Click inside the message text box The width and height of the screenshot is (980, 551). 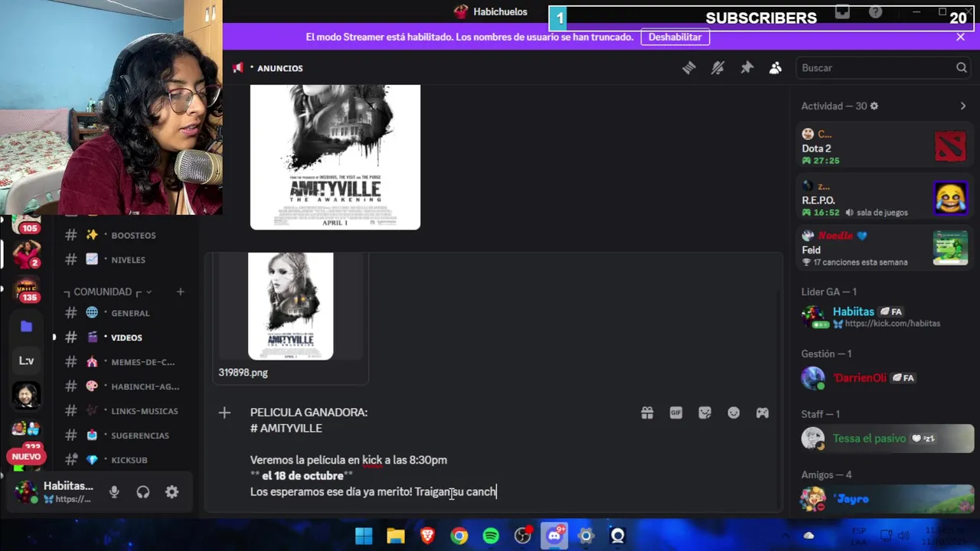pyautogui.click(x=436, y=452)
